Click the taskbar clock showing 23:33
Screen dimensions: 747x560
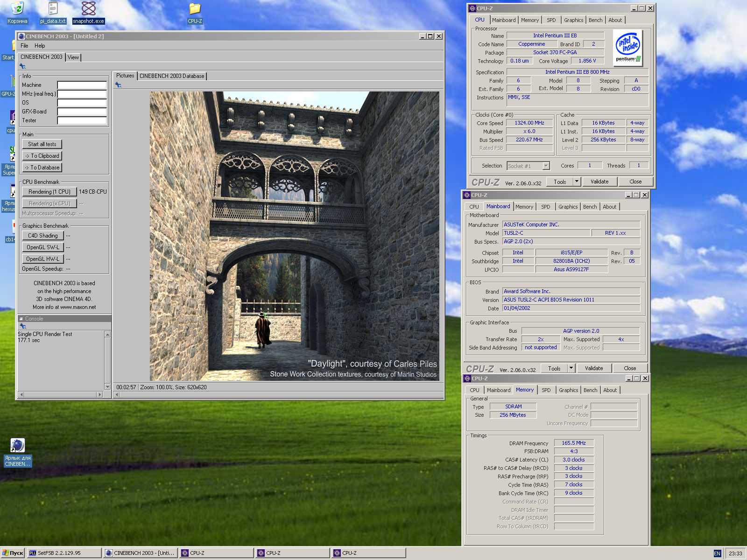pyautogui.click(x=735, y=553)
